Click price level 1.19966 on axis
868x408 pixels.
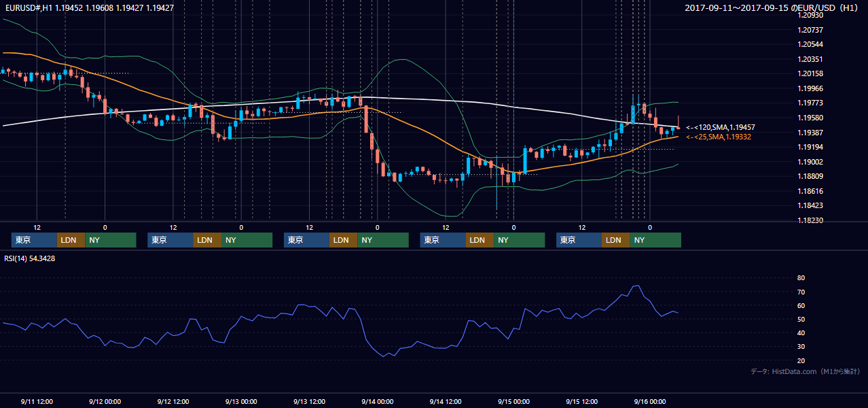pos(810,89)
